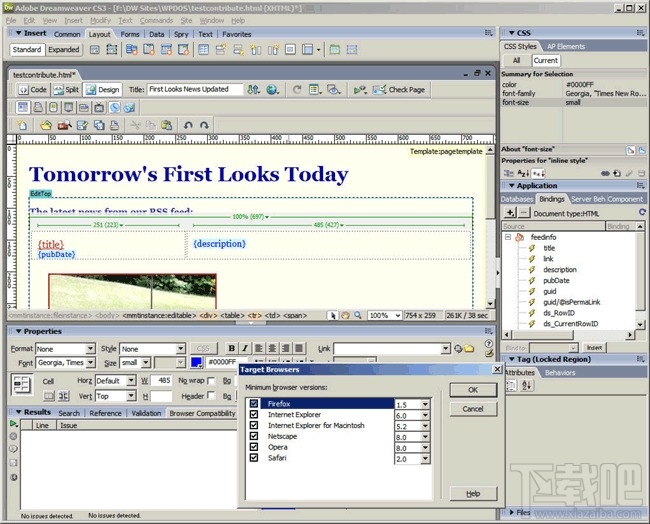Click Help in Target Browsers dialog
The image size is (650, 524).
pos(473,493)
